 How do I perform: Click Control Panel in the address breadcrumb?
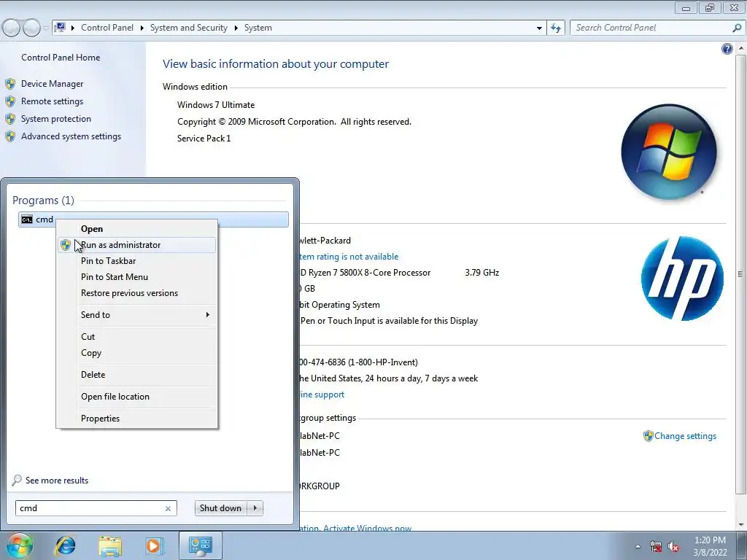(107, 28)
